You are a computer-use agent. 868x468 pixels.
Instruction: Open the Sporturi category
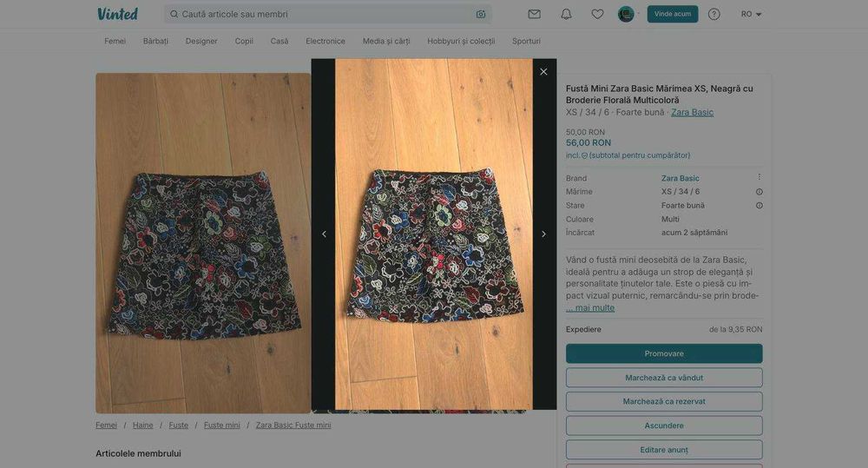[x=527, y=41]
